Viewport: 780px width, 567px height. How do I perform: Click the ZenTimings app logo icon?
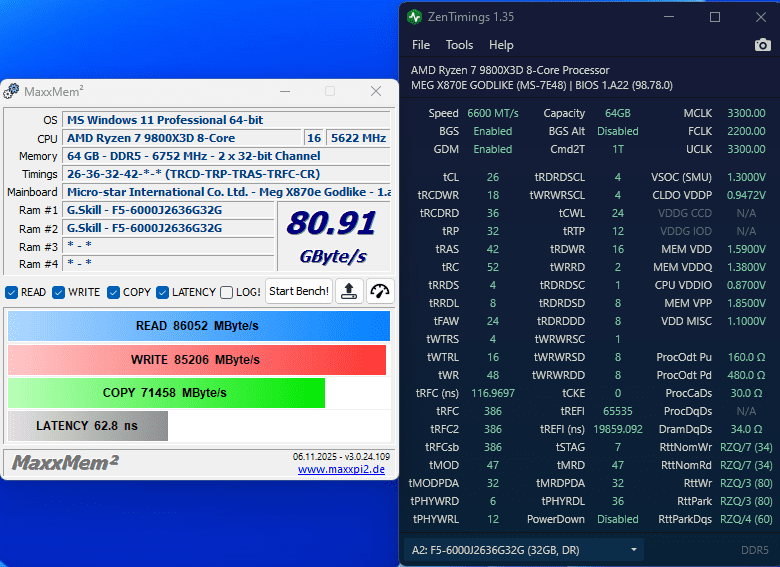point(414,17)
